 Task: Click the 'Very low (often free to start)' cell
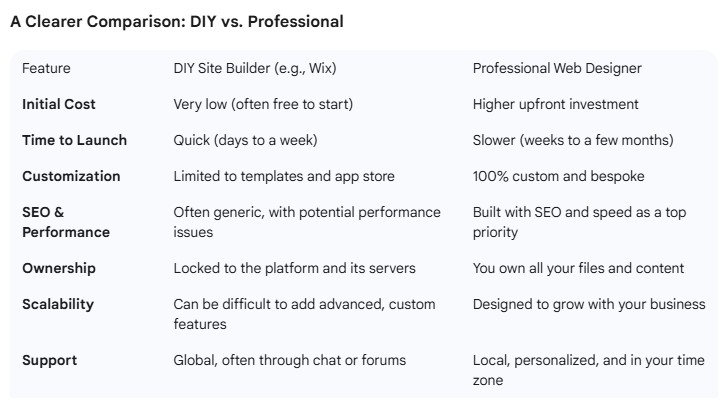tap(263, 104)
